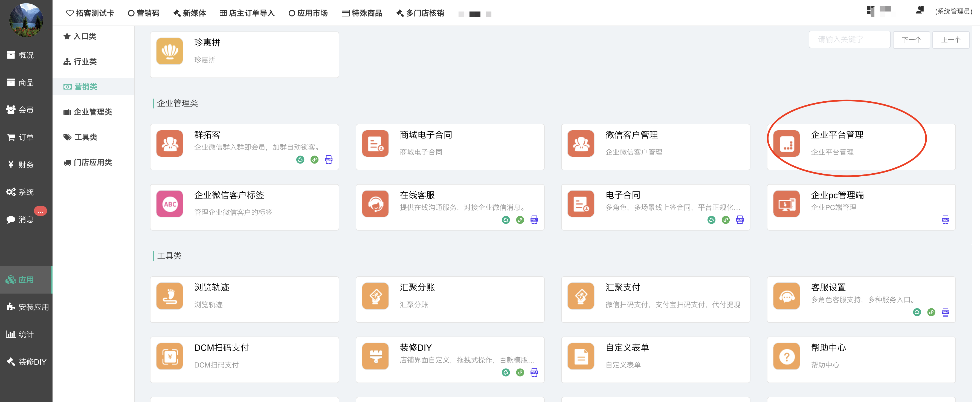Click the 装修DIY paint brush icon
980x402 pixels.
[375, 356]
